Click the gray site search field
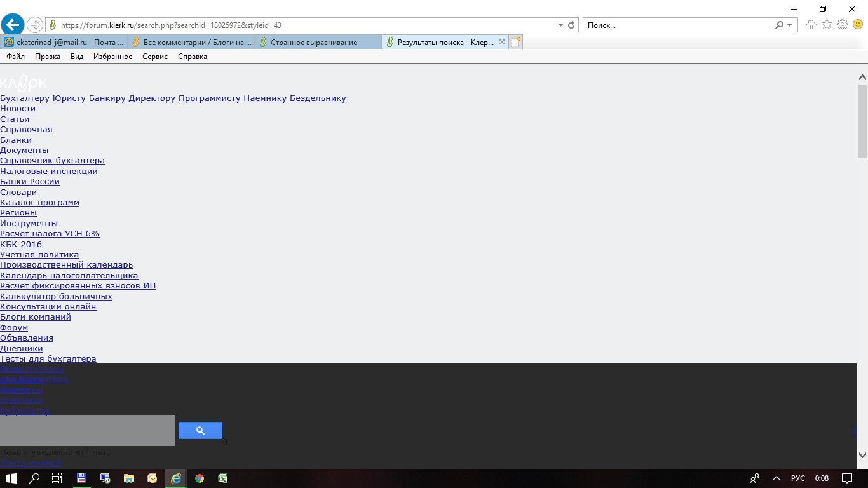The width and height of the screenshot is (868, 488). (x=87, y=430)
